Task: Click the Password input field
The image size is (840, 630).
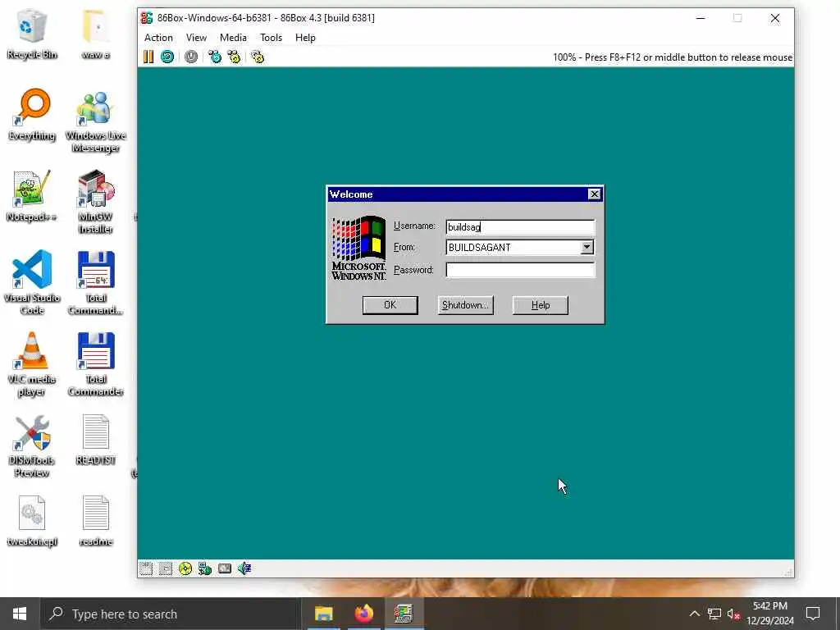Action: pyautogui.click(x=519, y=270)
